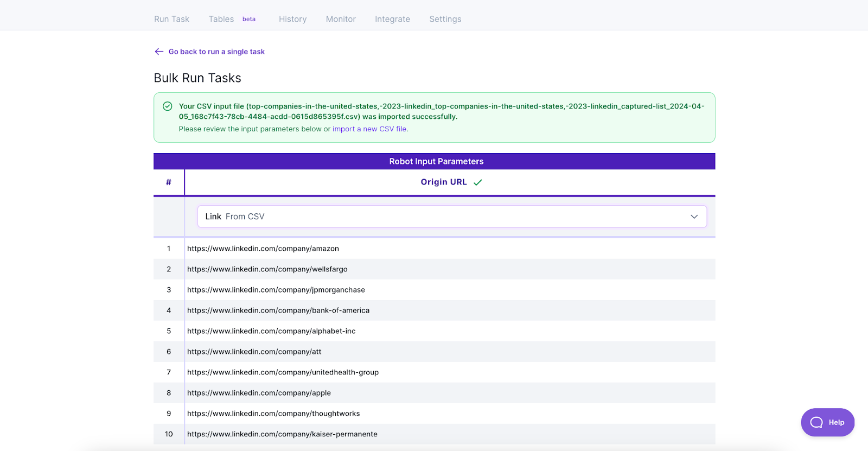Open the Help chat bubble icon
Screen dimensions: 868x451
[x=816, y=422]
